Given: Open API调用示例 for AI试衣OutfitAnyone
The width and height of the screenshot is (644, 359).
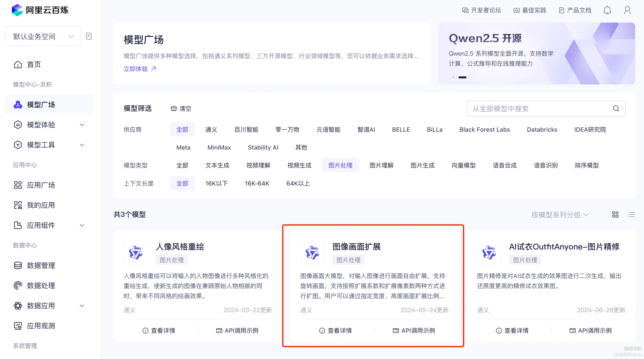Looking at the screenshot, I should (590, 330).
